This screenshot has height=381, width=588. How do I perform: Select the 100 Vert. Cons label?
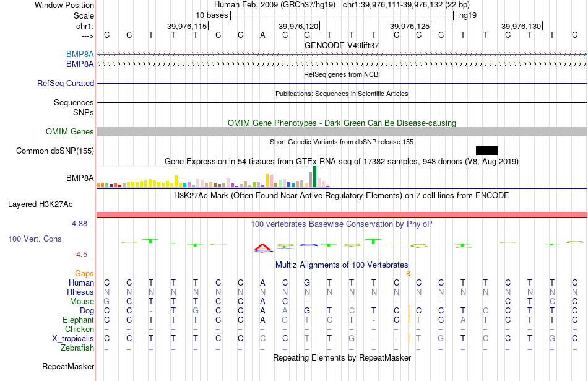tap(35, 239)
